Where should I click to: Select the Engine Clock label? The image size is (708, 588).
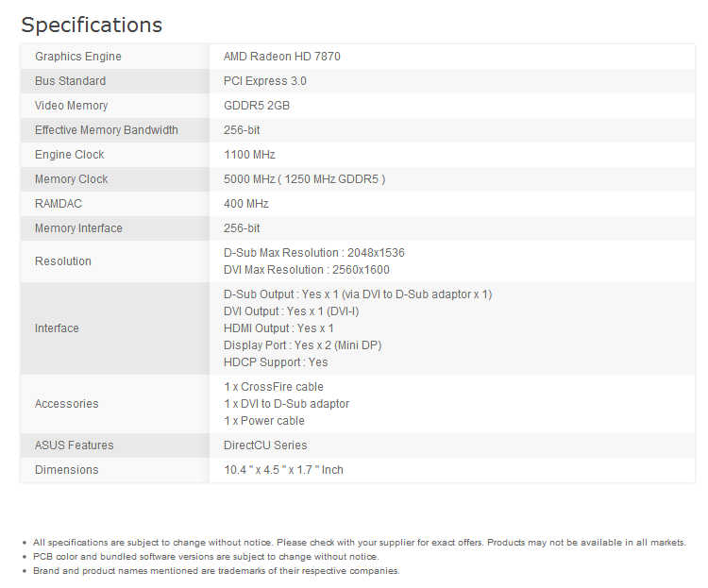[x=70, y=155]
